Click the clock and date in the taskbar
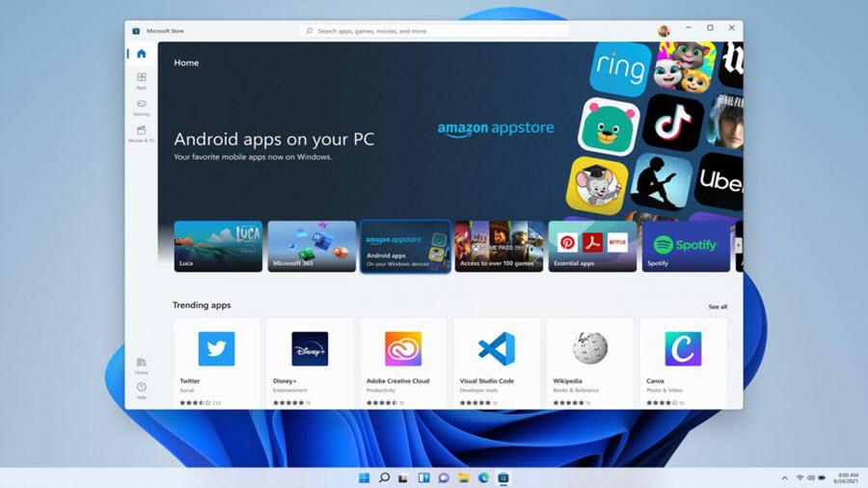The height and width of the screenshot is (488, 868). pos(847,478)
